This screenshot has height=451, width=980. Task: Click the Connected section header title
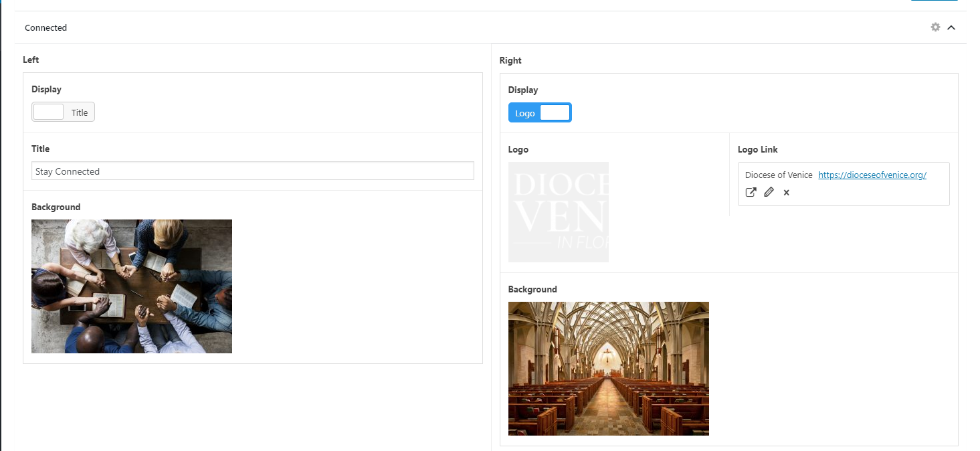point(46,28)
